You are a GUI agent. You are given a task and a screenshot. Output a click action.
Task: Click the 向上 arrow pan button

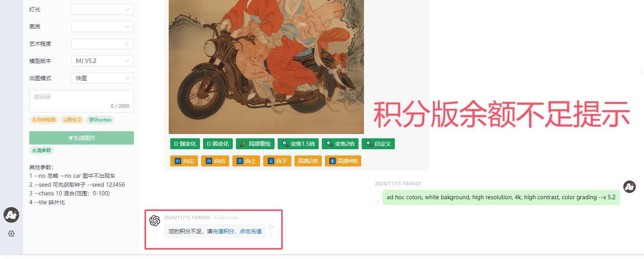point(246,161)
